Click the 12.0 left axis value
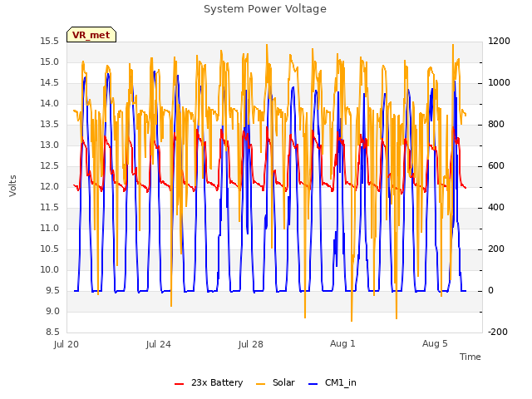The width and height of the screenshot is (532, 399). 50,186
